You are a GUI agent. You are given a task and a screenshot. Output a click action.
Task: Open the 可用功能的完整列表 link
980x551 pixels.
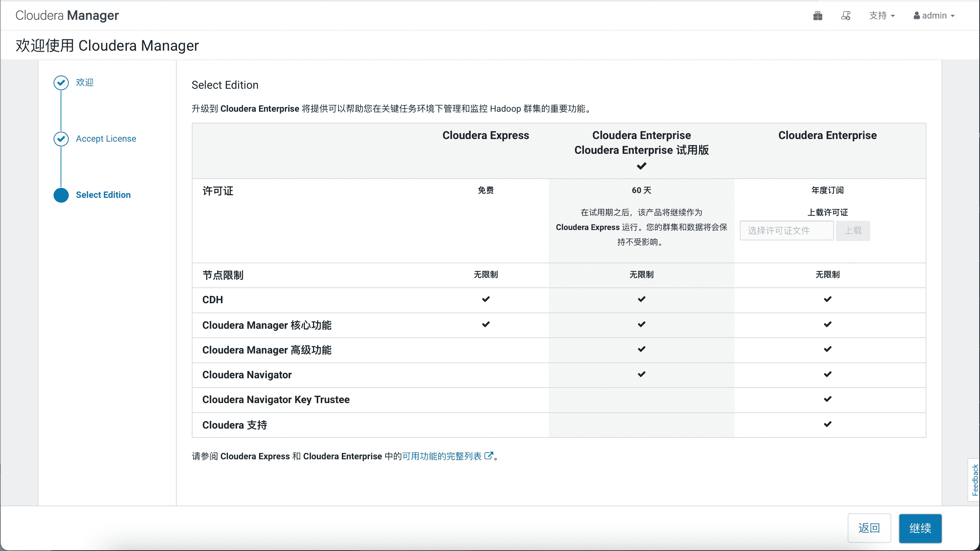(x=442, y=456)
